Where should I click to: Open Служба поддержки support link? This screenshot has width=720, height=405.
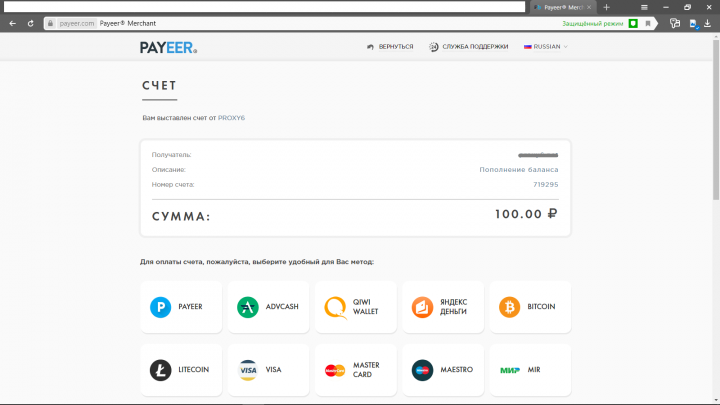[468, 47]
